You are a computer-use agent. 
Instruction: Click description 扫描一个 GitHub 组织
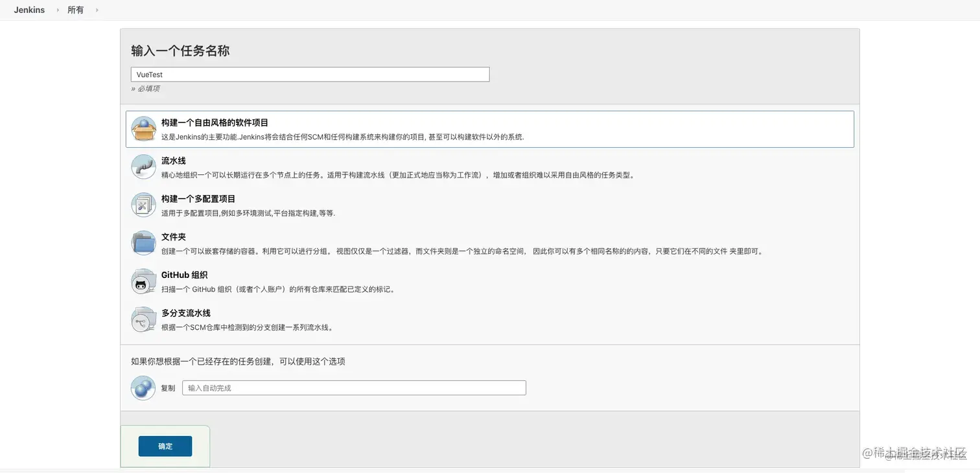278,290
